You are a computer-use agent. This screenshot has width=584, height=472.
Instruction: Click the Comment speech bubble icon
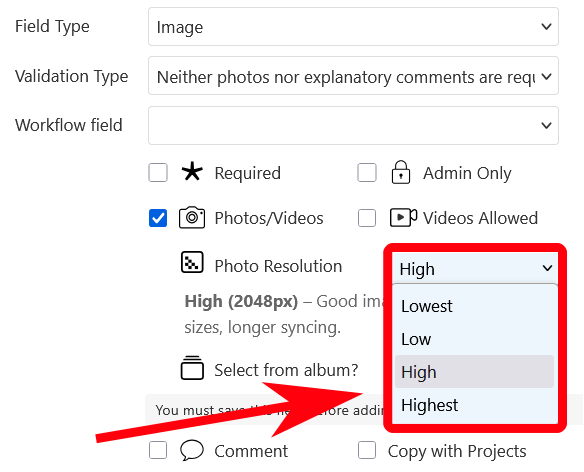click(192, 450)
